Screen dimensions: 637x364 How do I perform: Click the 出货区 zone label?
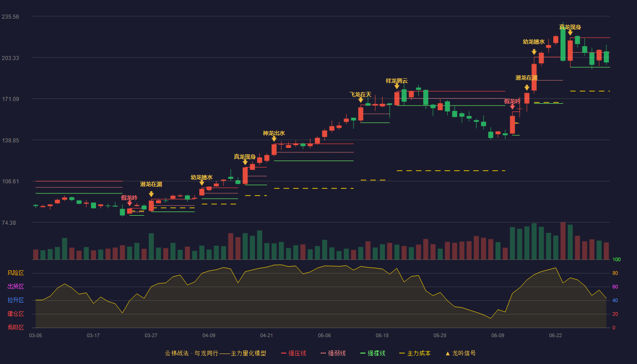coord(15,287)
